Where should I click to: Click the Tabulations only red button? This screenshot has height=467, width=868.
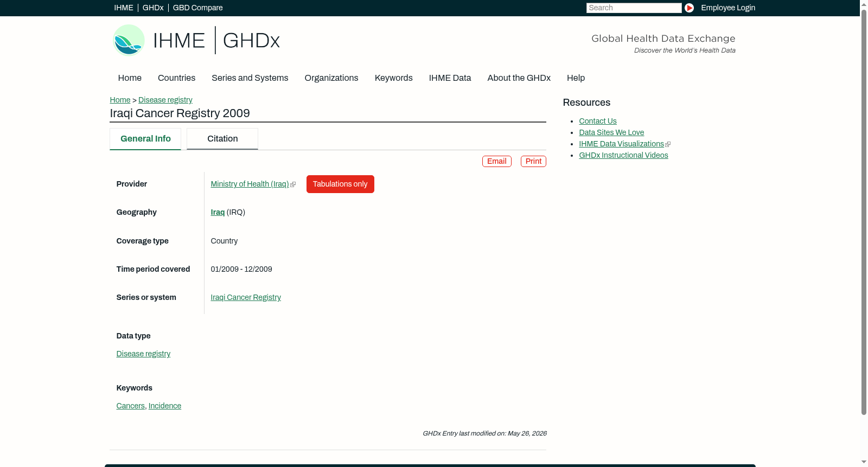pos(340,184)
